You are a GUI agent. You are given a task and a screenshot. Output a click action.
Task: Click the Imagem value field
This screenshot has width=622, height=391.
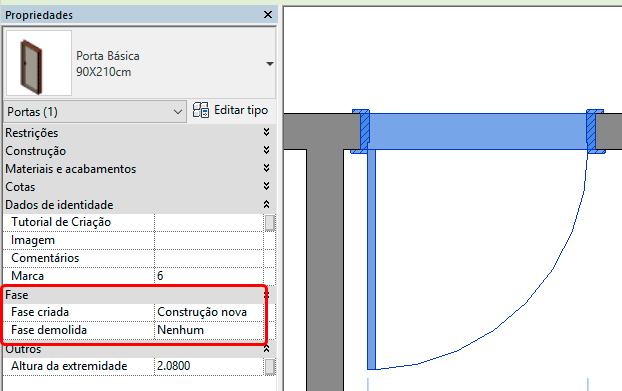(209, 240)
